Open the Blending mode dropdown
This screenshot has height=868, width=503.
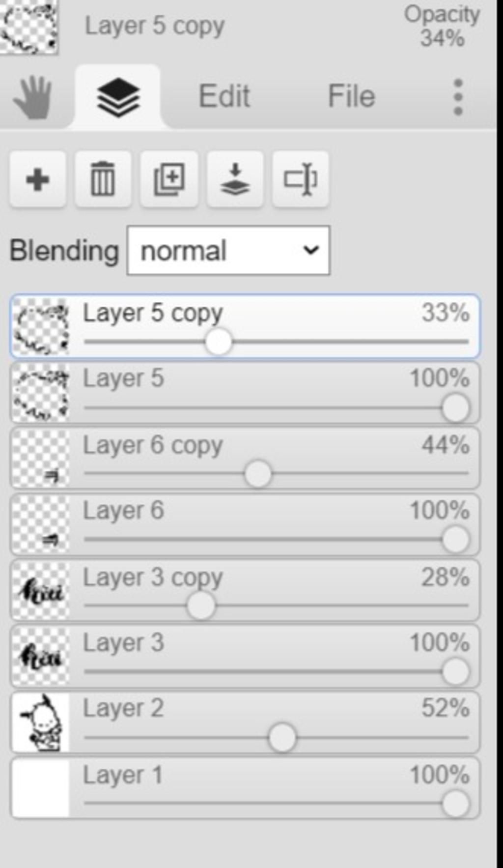click(x=228, y=250)
